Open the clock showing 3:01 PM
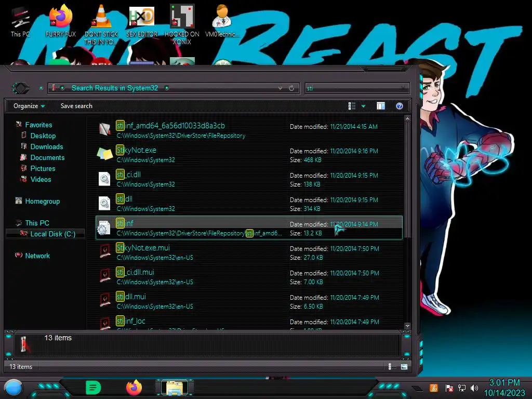Viewport: 532px width, 399px height. (x=504, y=388)
